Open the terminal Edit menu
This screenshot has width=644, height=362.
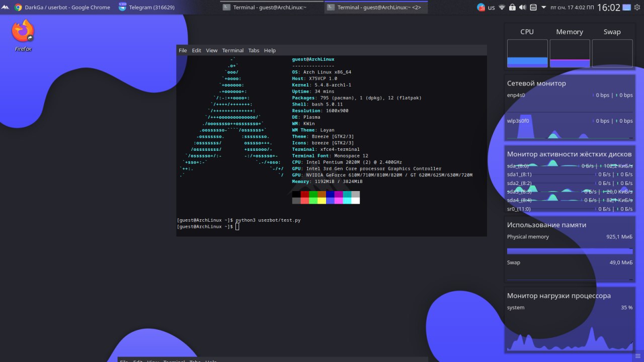[196, 50]
